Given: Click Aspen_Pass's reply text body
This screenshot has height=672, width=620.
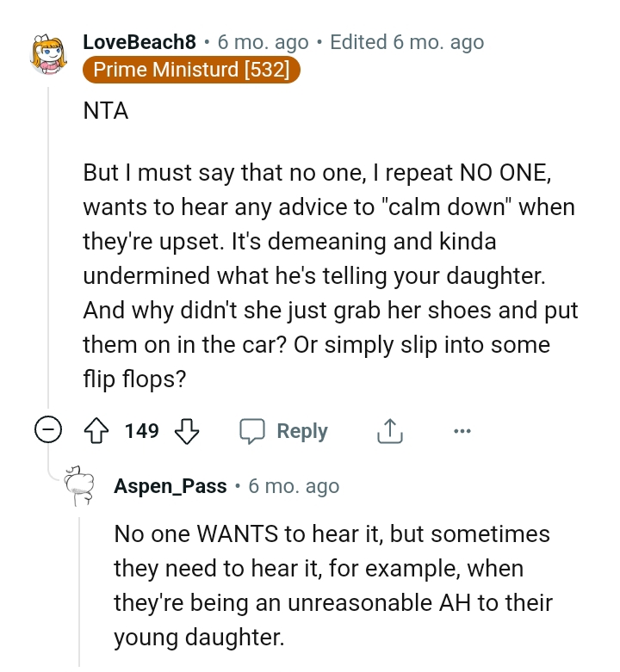Looking at the screenshot, I should click(x=332, y=585).
